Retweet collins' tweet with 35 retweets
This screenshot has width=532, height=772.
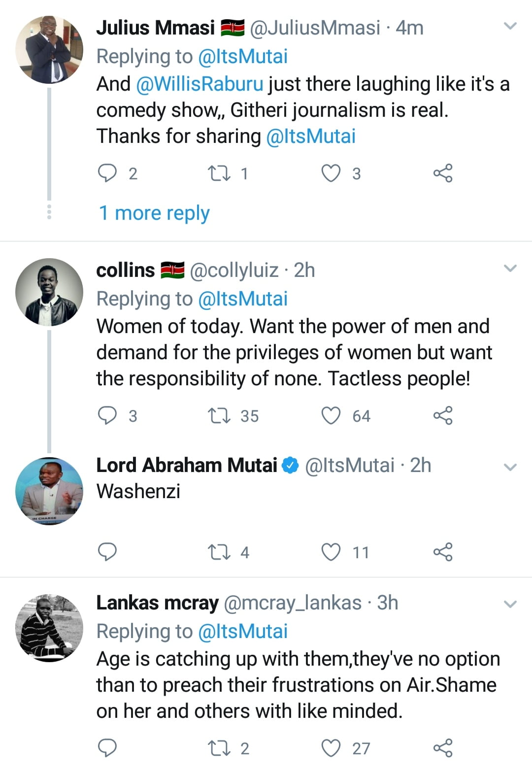[x=219, y=416]
